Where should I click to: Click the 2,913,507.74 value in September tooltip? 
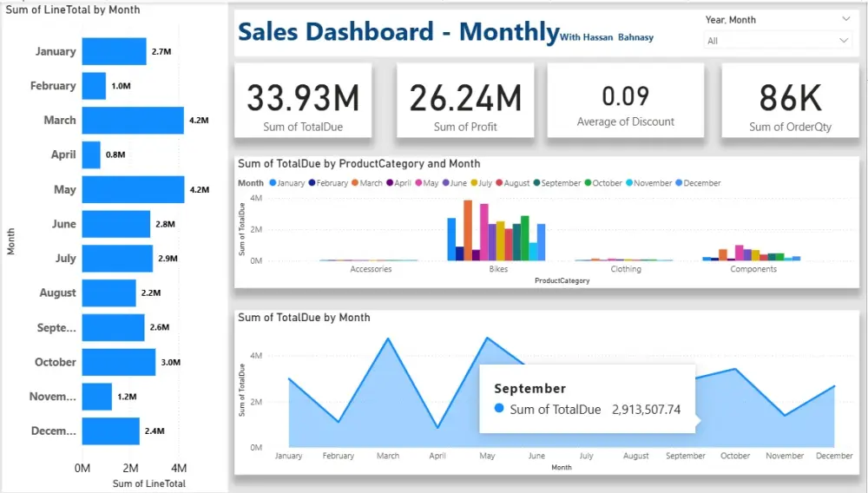point(646,410)
